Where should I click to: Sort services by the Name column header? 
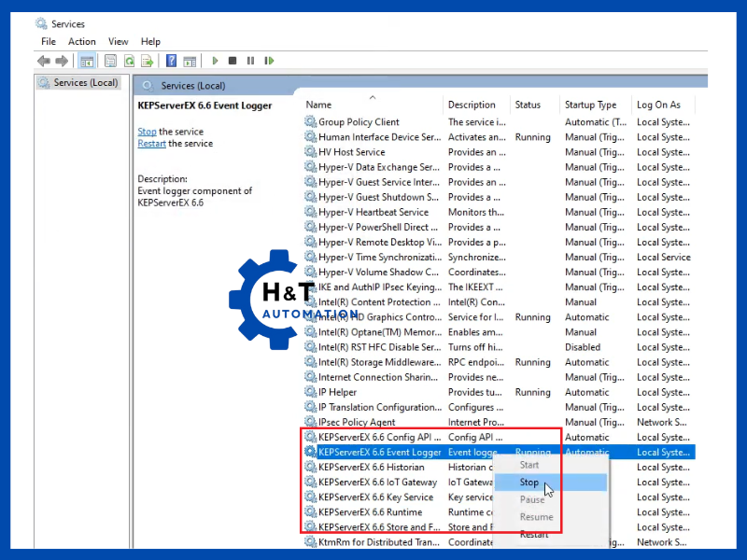click(318, 105)
